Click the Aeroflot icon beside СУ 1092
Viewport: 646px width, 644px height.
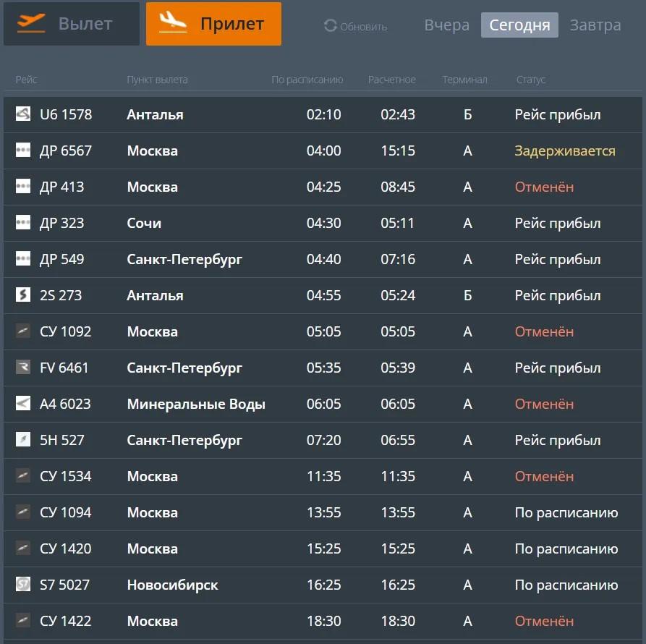[x=23, y=331]
